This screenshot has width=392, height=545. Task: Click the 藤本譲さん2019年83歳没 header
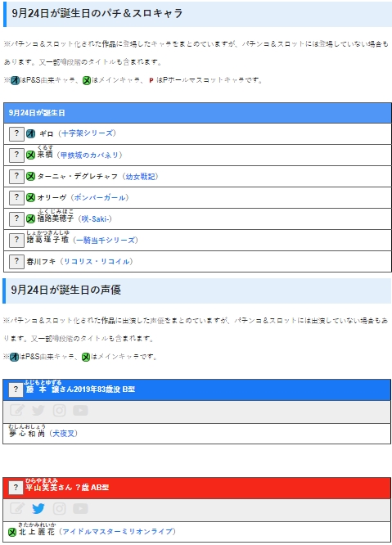coord(196,390)
